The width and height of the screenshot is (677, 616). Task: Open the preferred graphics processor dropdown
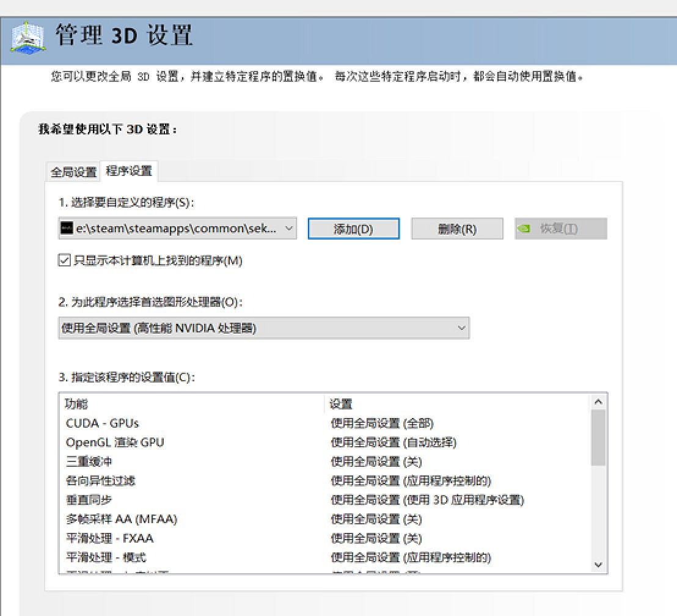[463, 328]
